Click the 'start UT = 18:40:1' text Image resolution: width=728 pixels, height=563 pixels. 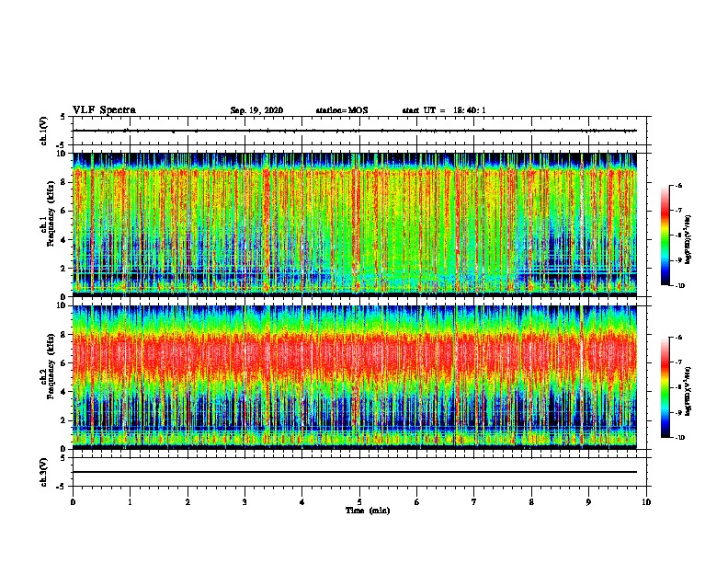(444, 110)
